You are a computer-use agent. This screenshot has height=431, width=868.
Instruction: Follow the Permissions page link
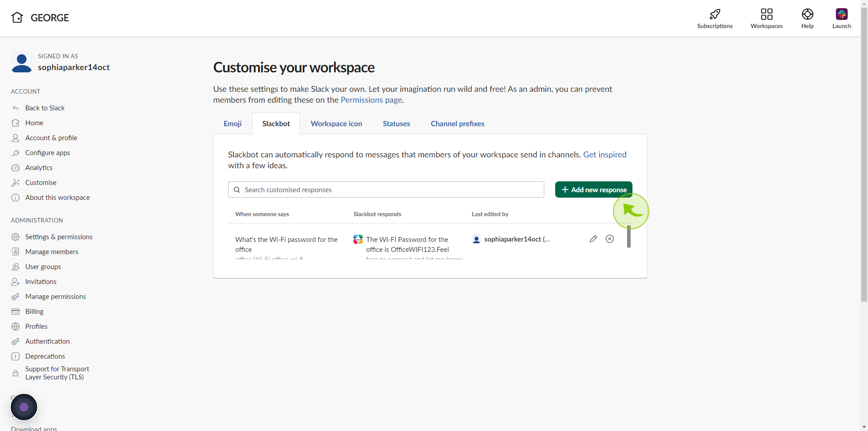coord(371,100)
